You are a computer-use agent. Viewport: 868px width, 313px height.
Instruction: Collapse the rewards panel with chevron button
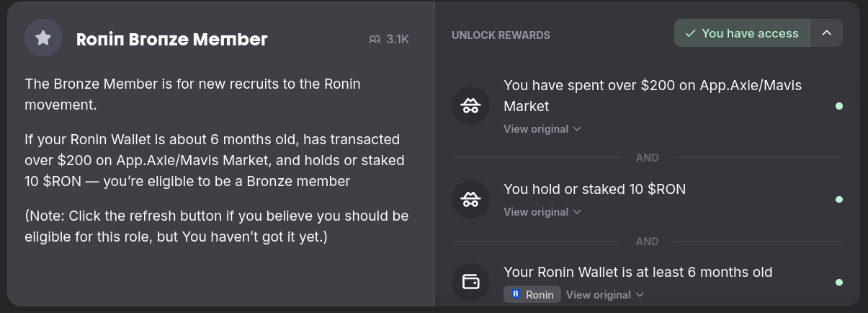point(826,33)
